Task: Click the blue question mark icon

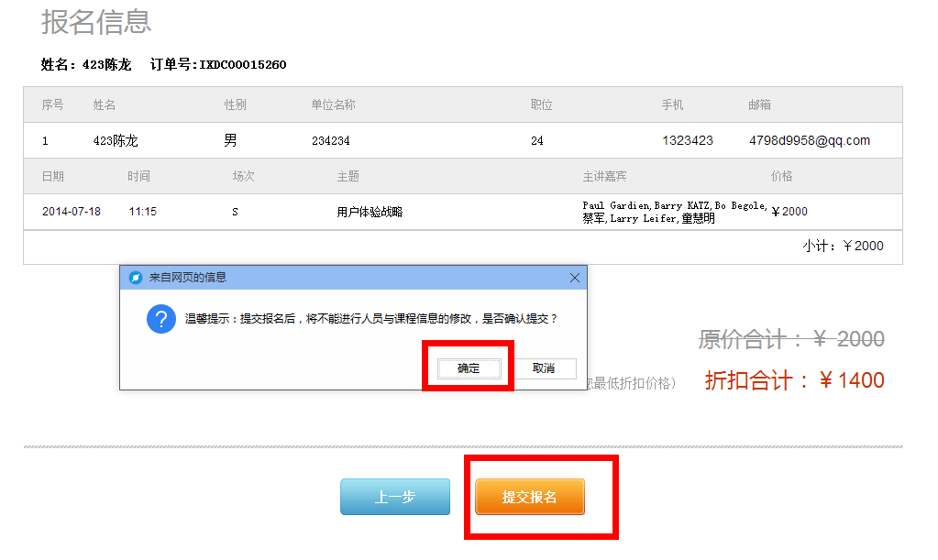Action: tap(161, 320)
